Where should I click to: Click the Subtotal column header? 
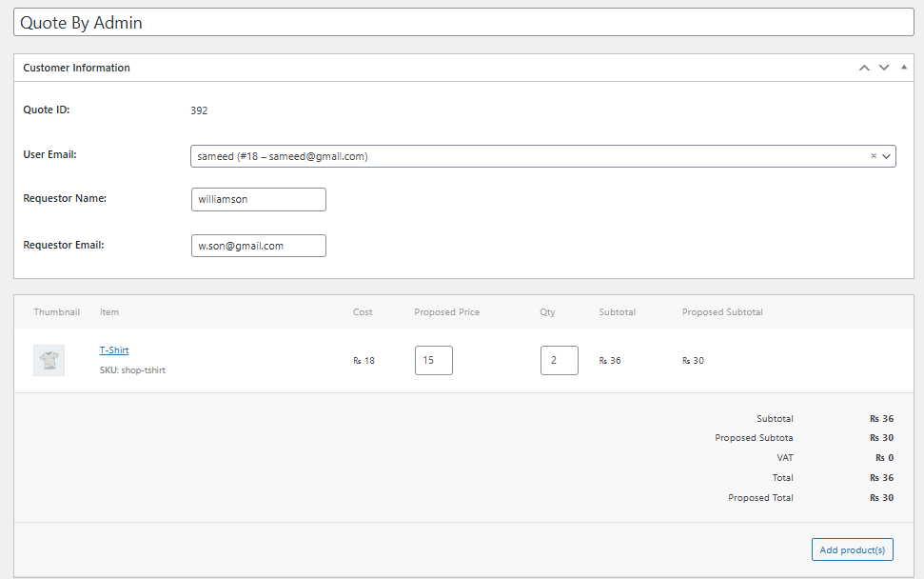pos(617,311)
